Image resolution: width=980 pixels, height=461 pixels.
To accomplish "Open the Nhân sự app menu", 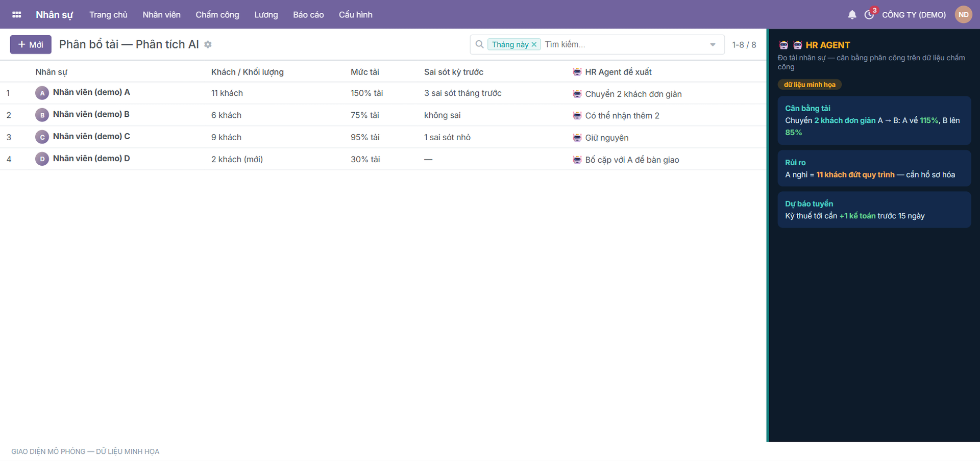I will click(x=54, y=15).
